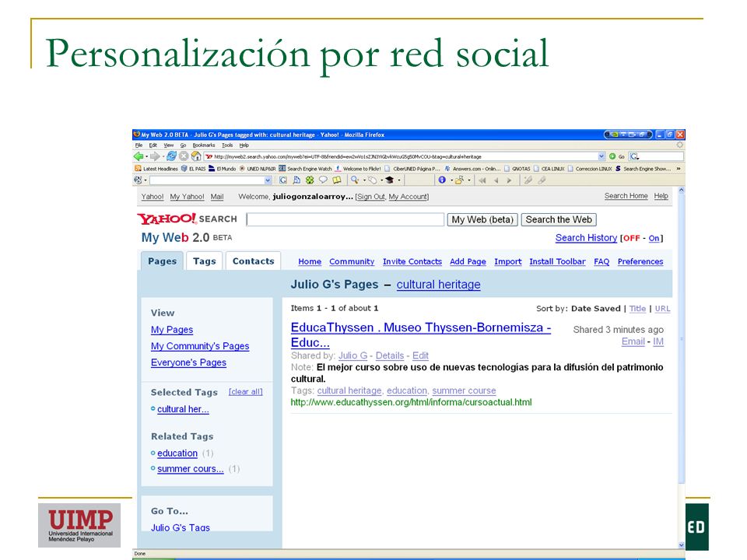Open the EducaThyssen result title
The width and height of the screenshot is (747, 560).
(x=421, y=334)
